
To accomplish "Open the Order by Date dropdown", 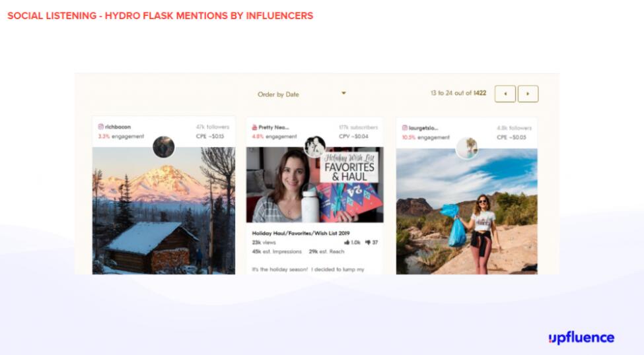I will coord(302,94).
